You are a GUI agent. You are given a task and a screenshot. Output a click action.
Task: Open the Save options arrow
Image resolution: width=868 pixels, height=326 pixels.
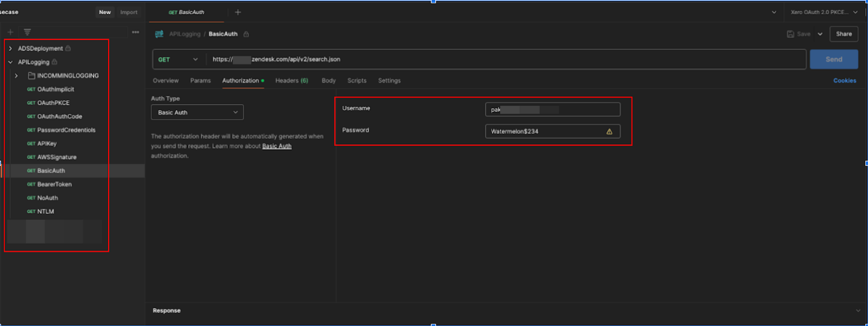[820, 34]
